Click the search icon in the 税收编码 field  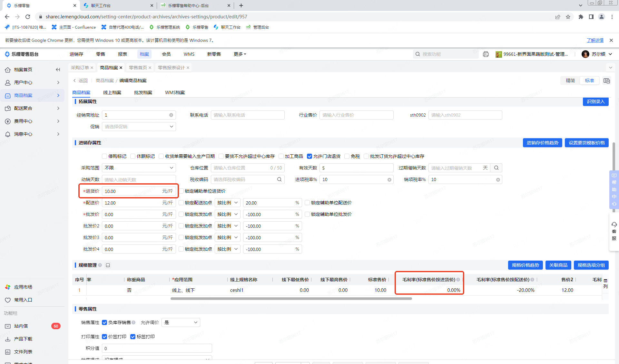(279, 179)
